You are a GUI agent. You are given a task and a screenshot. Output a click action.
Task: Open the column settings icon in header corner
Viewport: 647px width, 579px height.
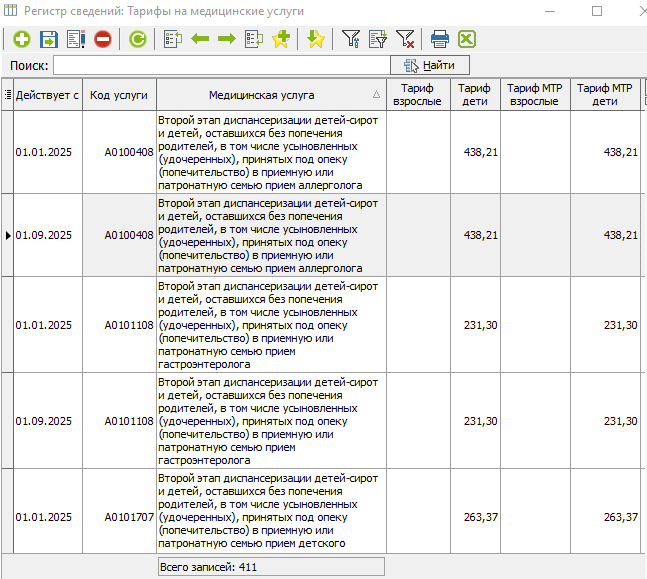click(7, 95)
